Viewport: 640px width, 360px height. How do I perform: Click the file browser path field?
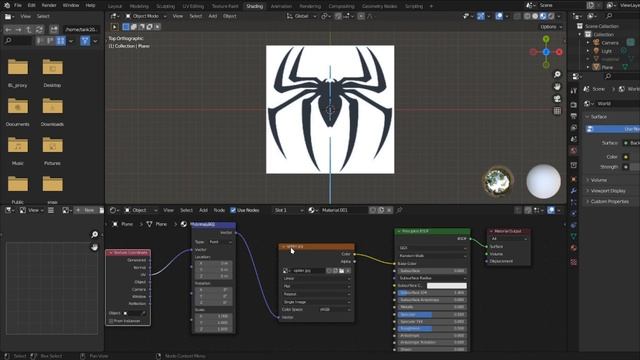tap(81, 29)
